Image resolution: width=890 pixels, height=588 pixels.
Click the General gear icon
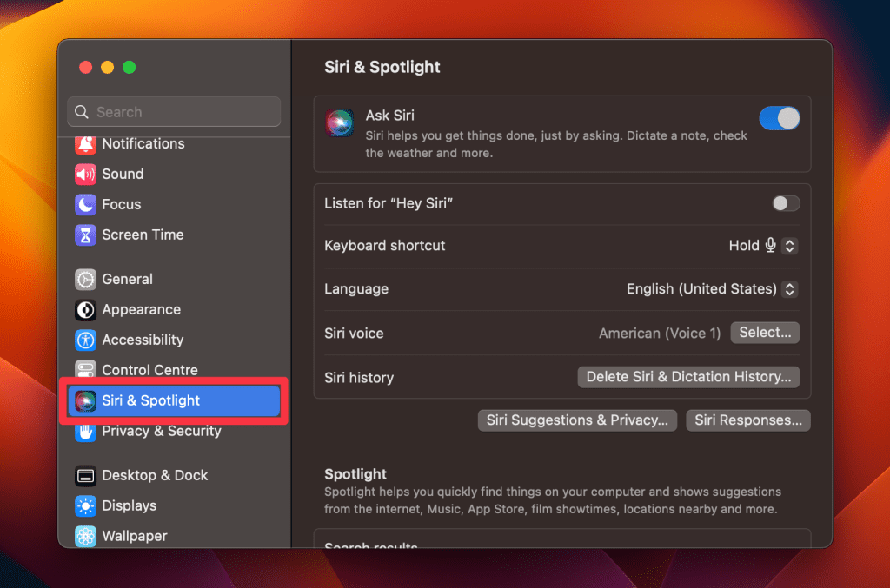[x=85, y=280]
